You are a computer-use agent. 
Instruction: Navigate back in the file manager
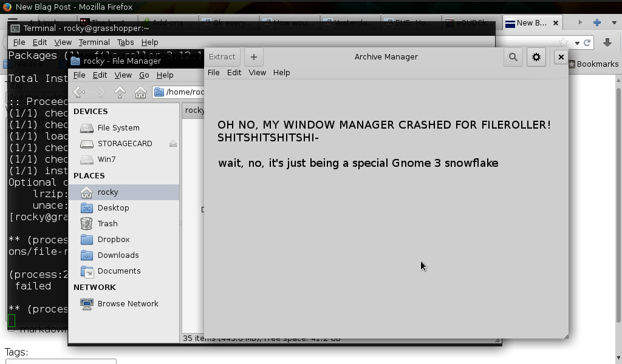(79, 92)
